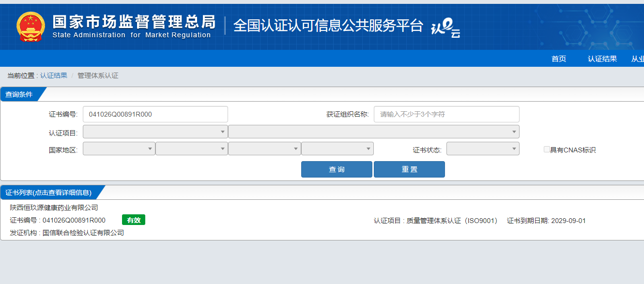Open the first 国家地区 dropdown
Image resolution: width=644 pixels, height=284 pixels.
coord(119,149)
